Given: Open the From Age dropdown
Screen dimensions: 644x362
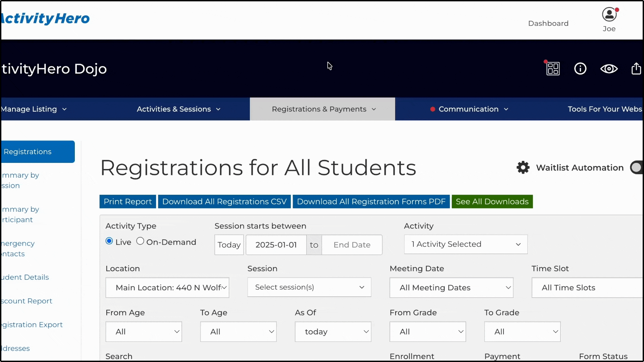Looking at the screenshot, I should point(144,332).
